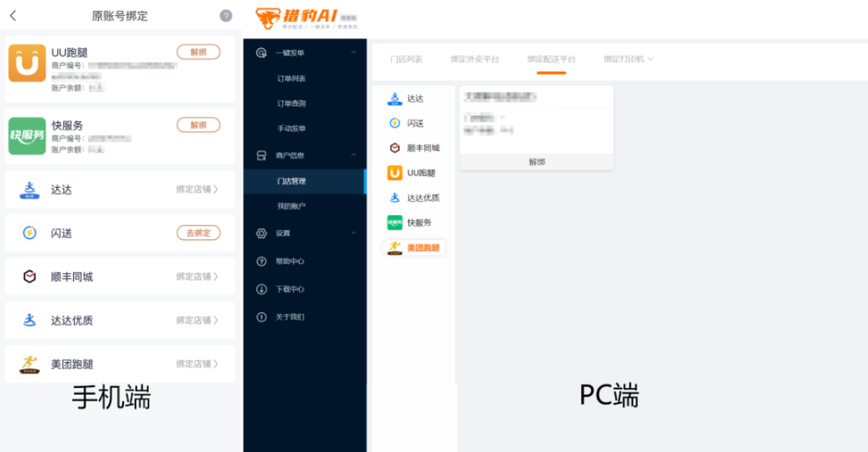Open 绑定店铺 for 达达优质 on mobile
Image resolution: width=868 pixels, height=452 pixels.
[197, 320]
